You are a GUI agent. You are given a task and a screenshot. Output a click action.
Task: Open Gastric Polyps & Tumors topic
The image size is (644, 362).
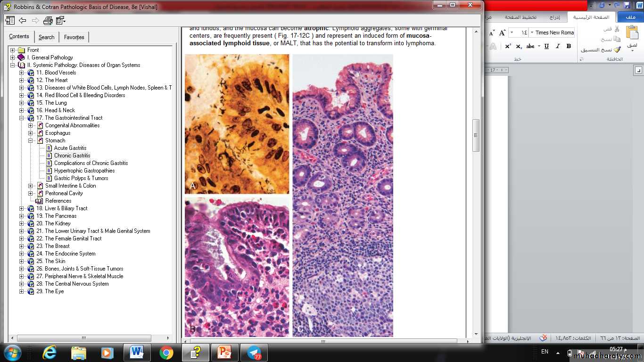point(81,178)
